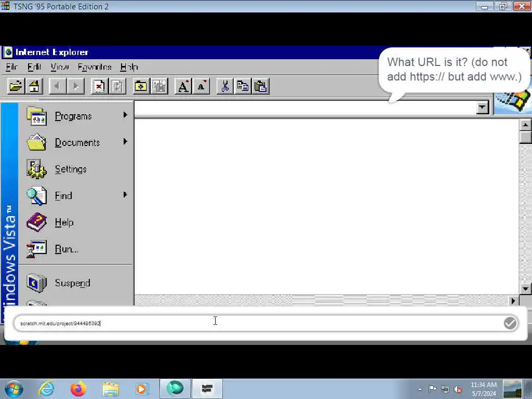Click the URL answer input field
Image resolution: width=532 pixels, height=399 pixels.
click(x=258, y=323)
